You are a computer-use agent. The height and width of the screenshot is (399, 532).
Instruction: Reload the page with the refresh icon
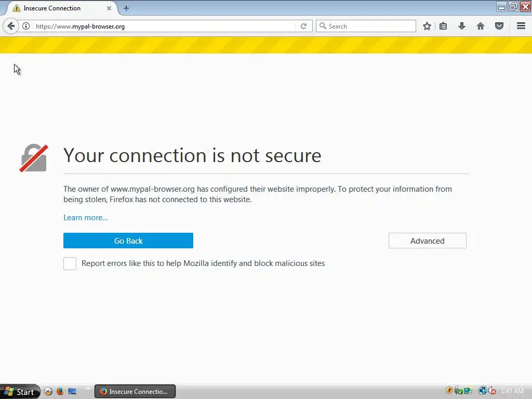[303, 26]
